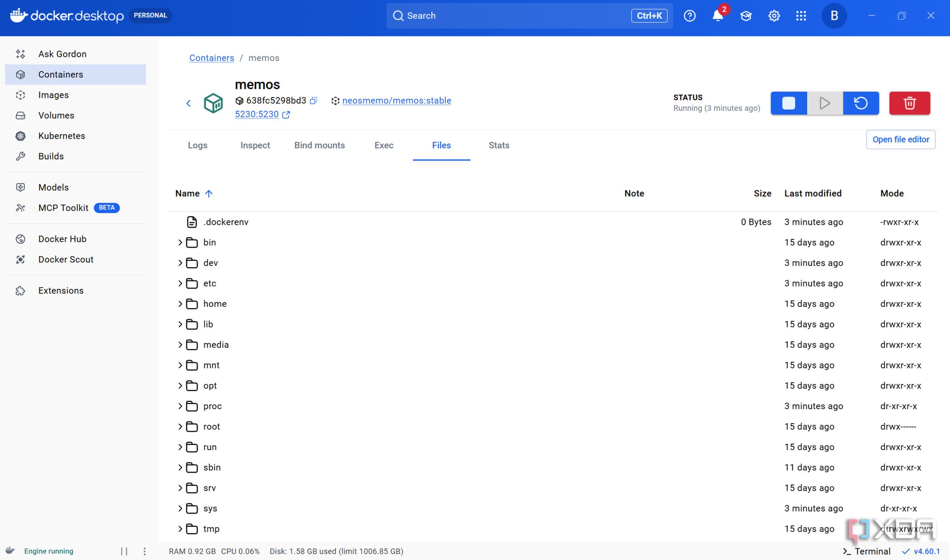Viewport: 950px width, 560px height.
Task: Restart the memos container
Action: coord(861,103)
